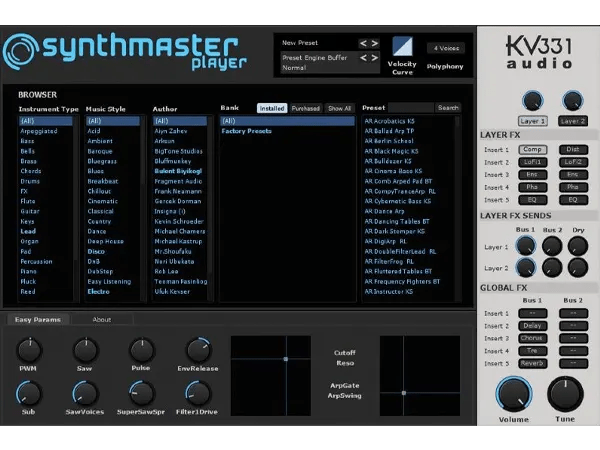Select the Purchased bank filter
This screenshot has width=600, height=450.
[305, 108]
